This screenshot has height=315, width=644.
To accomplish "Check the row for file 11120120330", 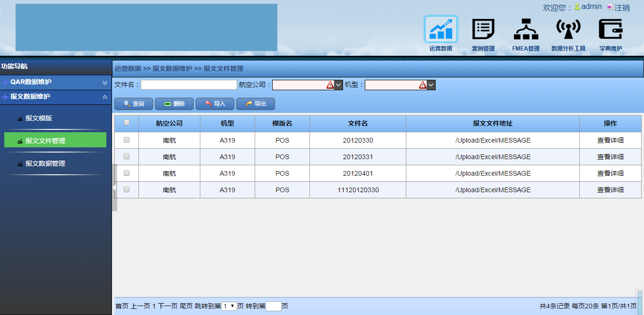I will click(x=127, y=189).
